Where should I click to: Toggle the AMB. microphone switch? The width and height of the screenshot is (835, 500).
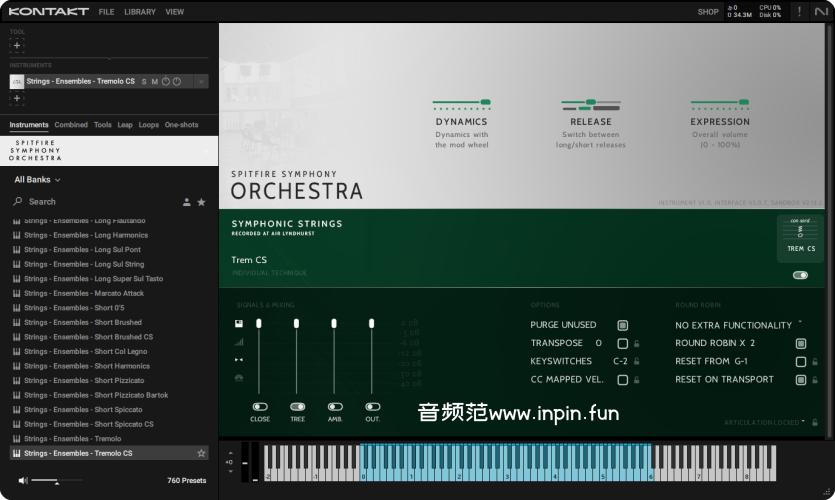pyautogui.click(x=335, y=407)
